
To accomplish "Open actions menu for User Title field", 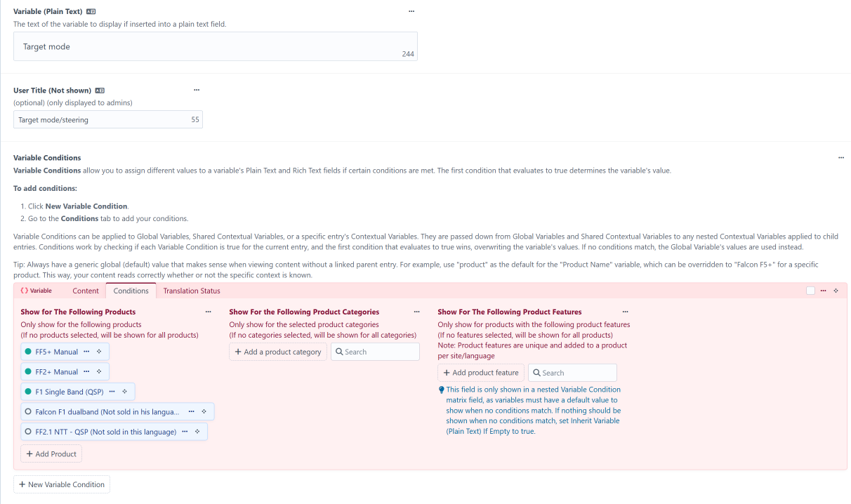I will coord(197,90).
